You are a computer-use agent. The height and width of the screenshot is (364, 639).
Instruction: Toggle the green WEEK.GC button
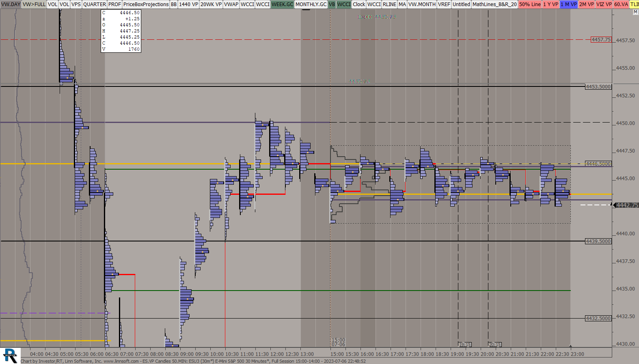point(282,4)
